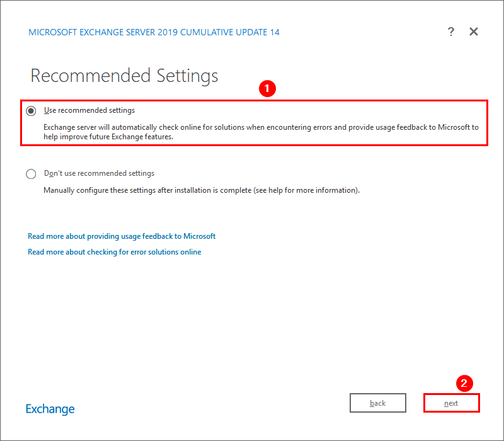Close the Exchange setup wizard window
This screenshot has width=504, height=441.
(x=474, y=32)
